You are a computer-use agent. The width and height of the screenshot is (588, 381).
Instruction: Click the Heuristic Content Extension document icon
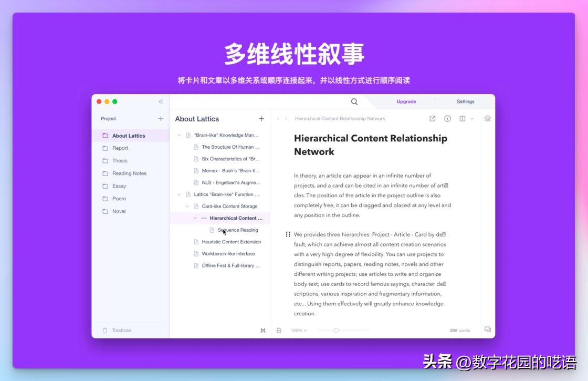coord(196,242)
